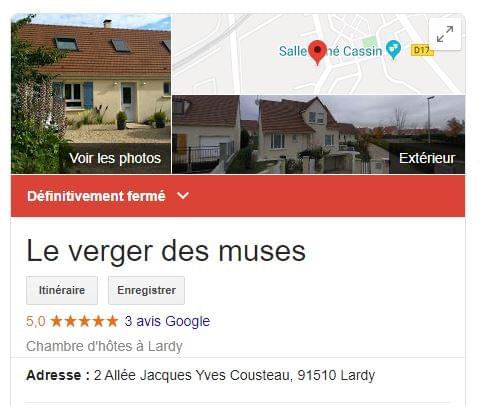The image size is (481, 406).
Task: Click the five orange rating stars
Action: tap(84, 321)
